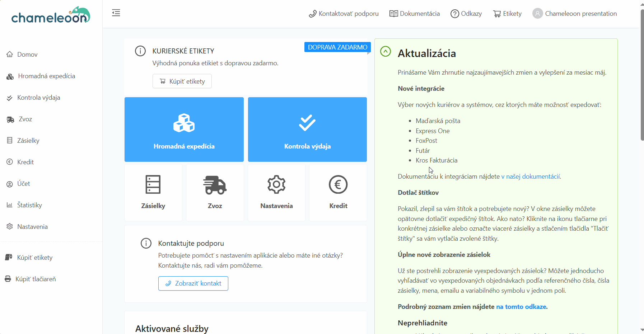Click the question mark icon beside Odkazy

455,14
